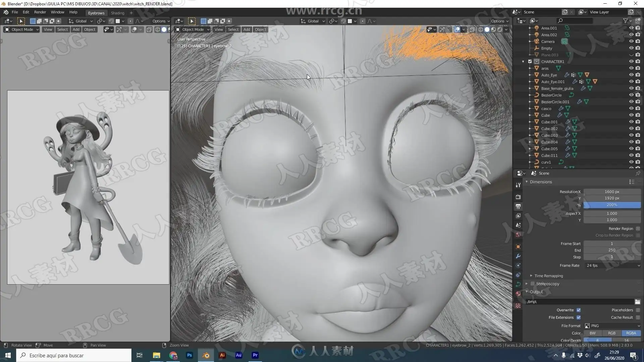Screen dimensions: 644x362
Task: Open the Frame Rate 24 fps dropdown
Action: tap(612, 265)
